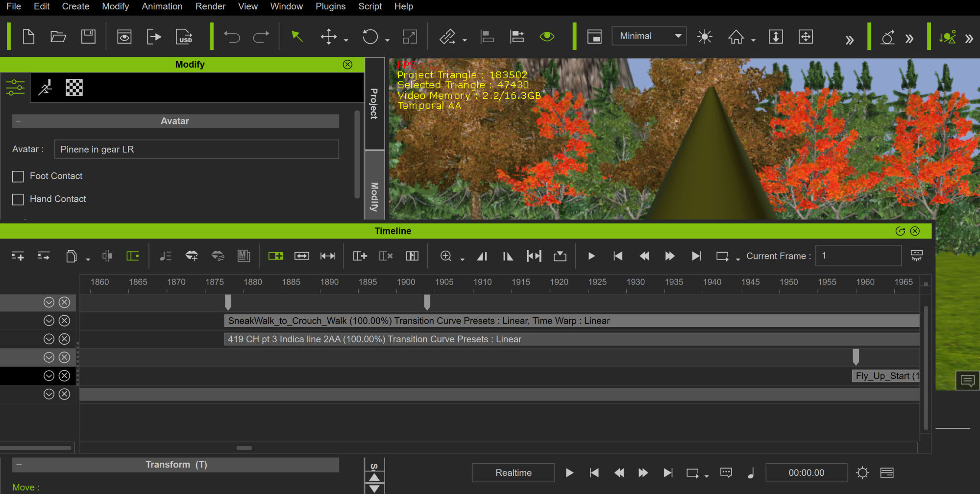Click the Timeline play button
980x494 pixels.
tap(591, 256)
